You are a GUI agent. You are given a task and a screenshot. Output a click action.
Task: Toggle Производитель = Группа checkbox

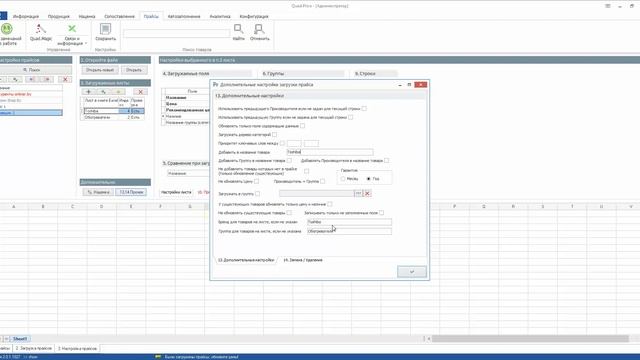click(322, 181)
